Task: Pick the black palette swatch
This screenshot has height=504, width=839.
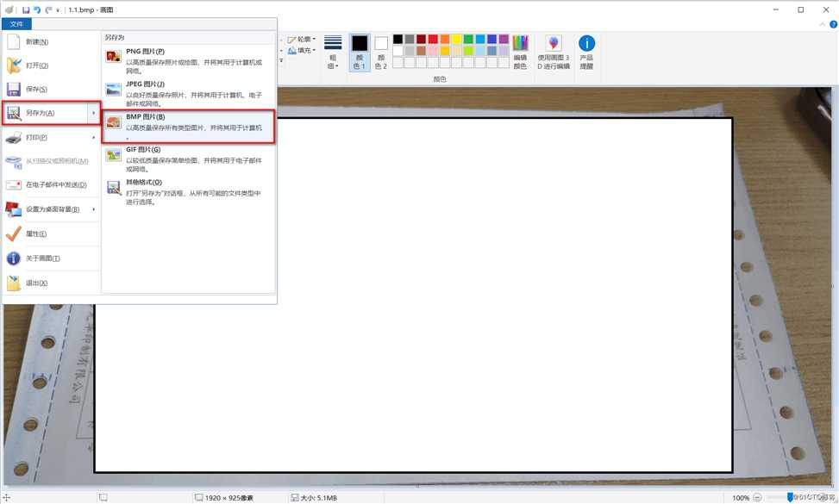Action: [x=398, y=39]
